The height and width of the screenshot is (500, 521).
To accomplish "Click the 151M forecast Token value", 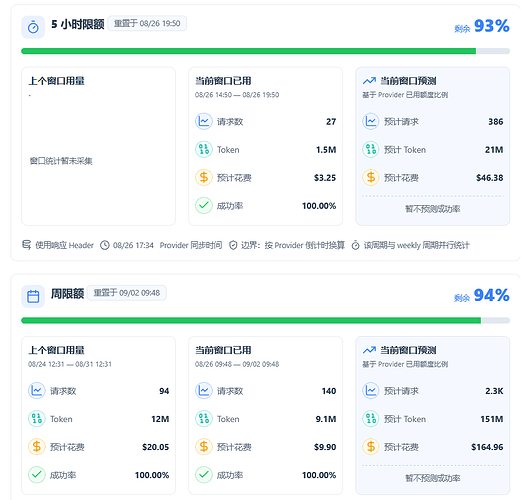I will coord(492,419).
